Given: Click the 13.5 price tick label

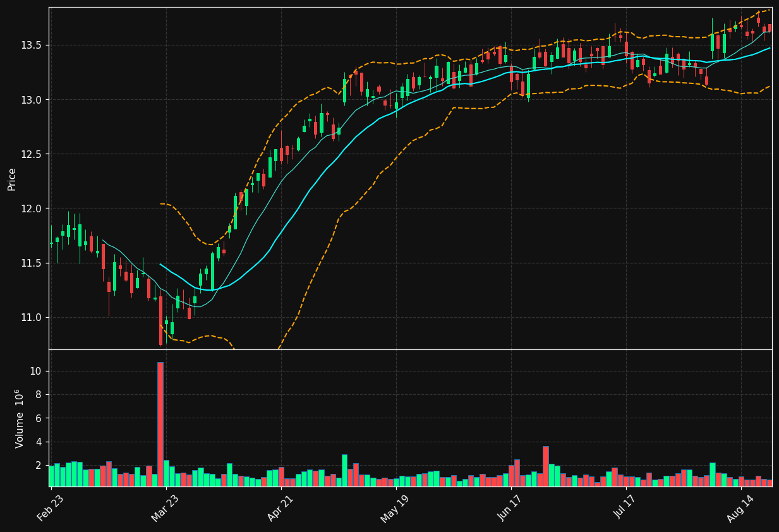Looking at the screenshot, I should coord(32,45).
